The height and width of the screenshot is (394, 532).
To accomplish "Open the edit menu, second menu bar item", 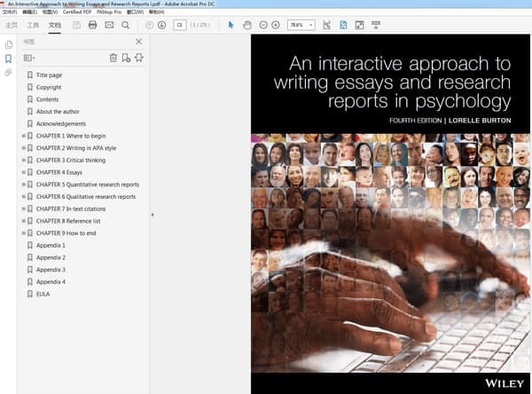I will click(29, 12).
